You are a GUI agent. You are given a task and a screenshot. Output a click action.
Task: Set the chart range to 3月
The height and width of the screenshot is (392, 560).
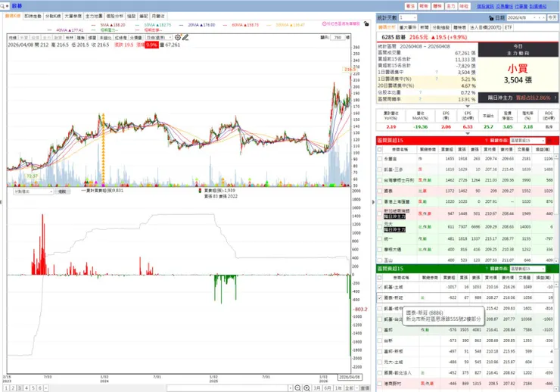click(x=317, y=387)
